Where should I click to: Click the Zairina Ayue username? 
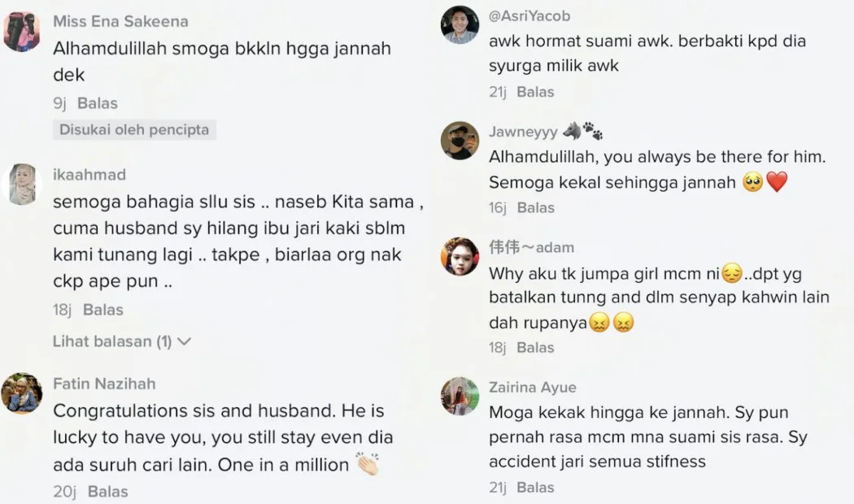tap(532, 387)
